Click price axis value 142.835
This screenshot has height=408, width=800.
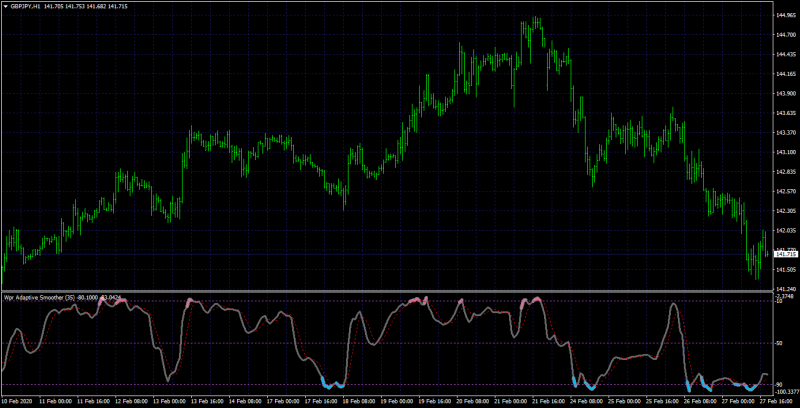(x=786, y=172)
